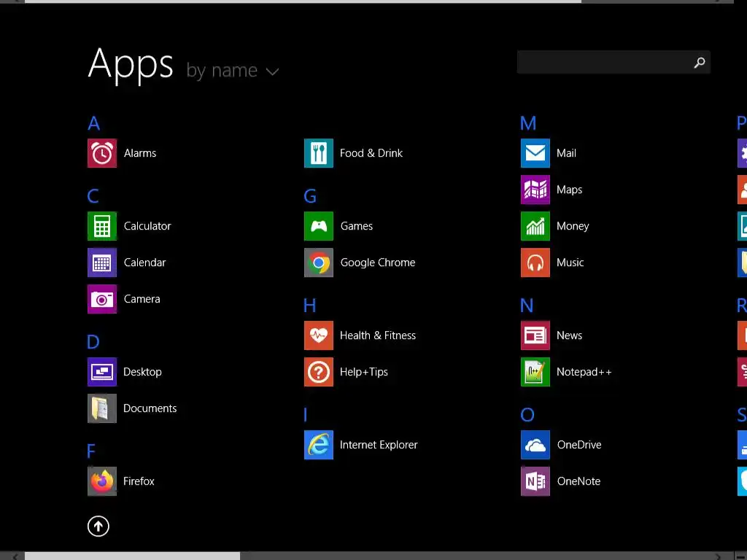
Task: Open the Health & Fitness icon
Action: pos(319,335)
